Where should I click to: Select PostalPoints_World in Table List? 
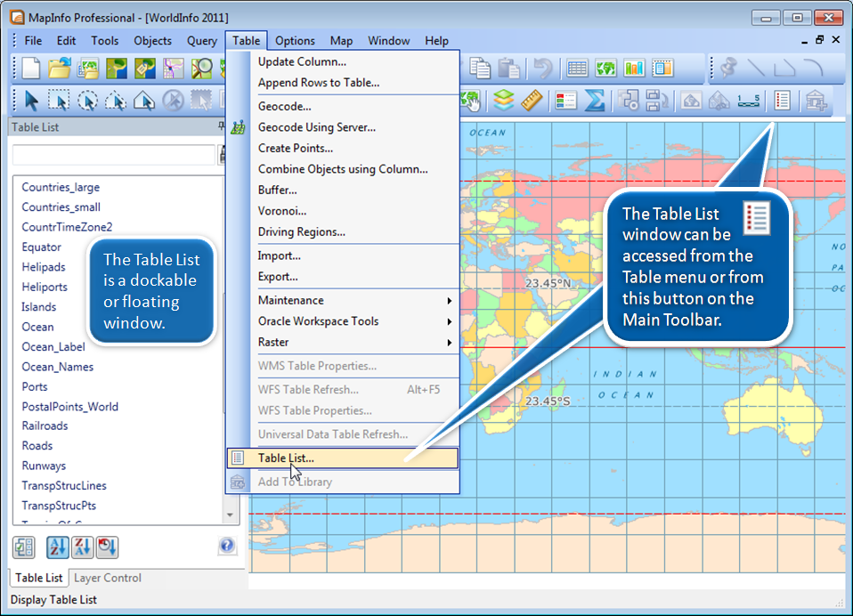[x=69, y=407]
